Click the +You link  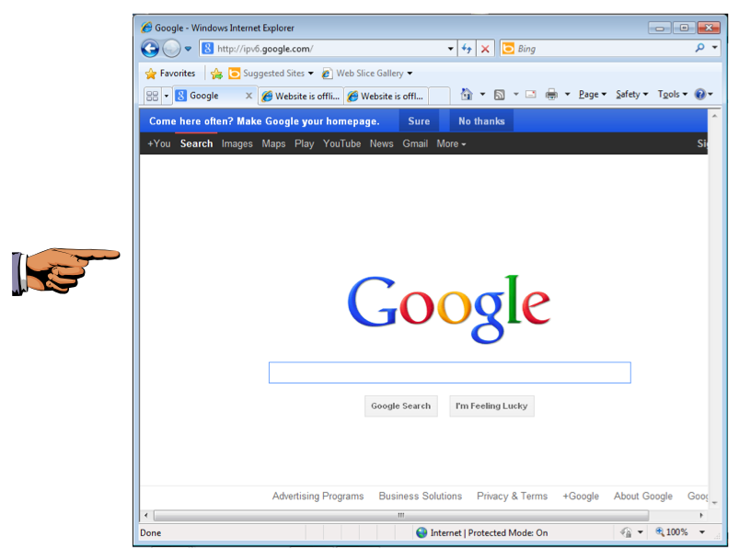[x=159, y=143]
